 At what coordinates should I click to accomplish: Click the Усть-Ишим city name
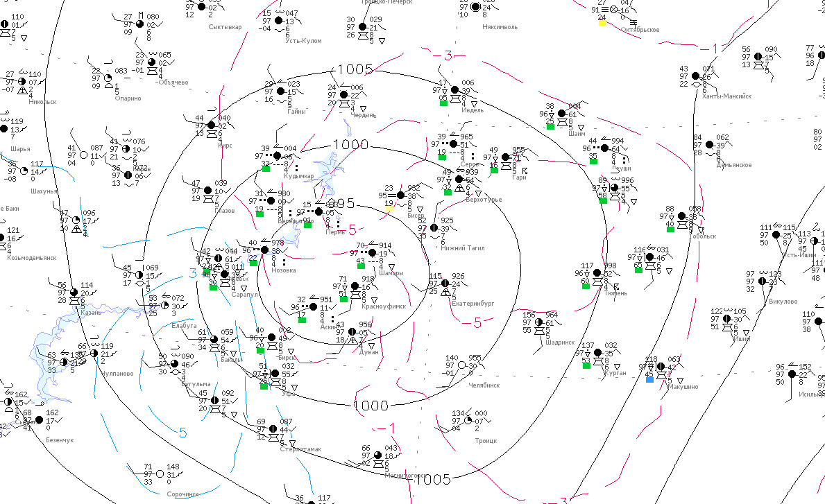(x=799, y=255)
